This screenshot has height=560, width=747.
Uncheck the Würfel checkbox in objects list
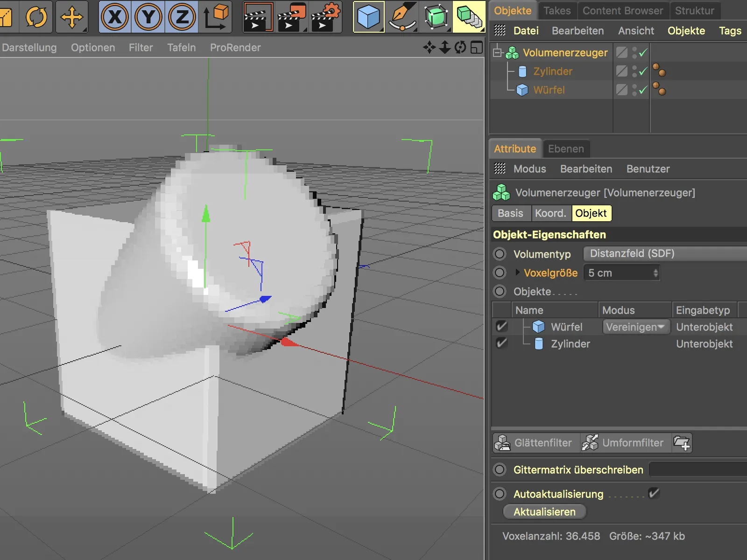pyautogui.click(x=502, y=327)
